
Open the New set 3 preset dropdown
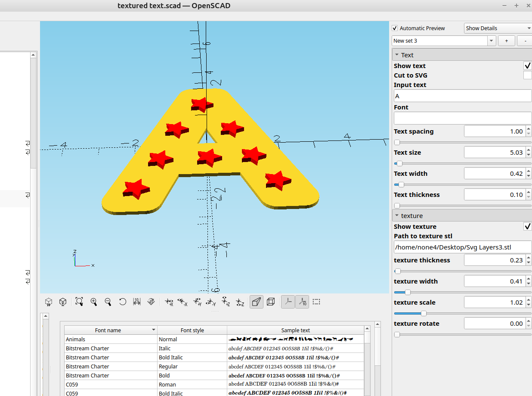(492, 41)
